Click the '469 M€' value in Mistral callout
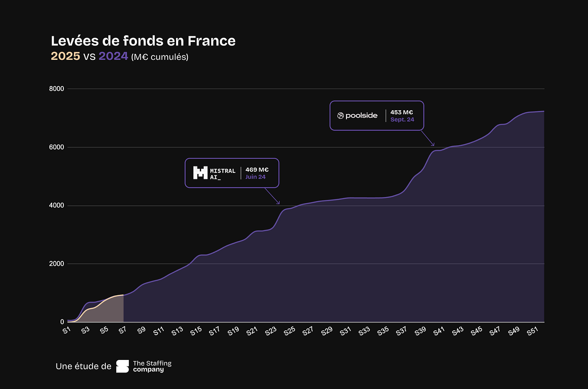The width and height of the screenshot is (588, 389). [x=257, y=170]
